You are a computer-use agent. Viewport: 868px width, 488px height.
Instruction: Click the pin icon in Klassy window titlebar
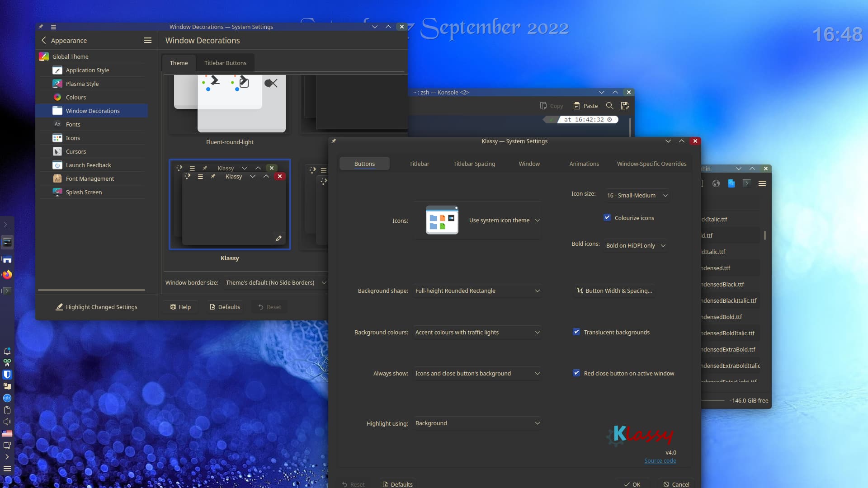[334, 141]
